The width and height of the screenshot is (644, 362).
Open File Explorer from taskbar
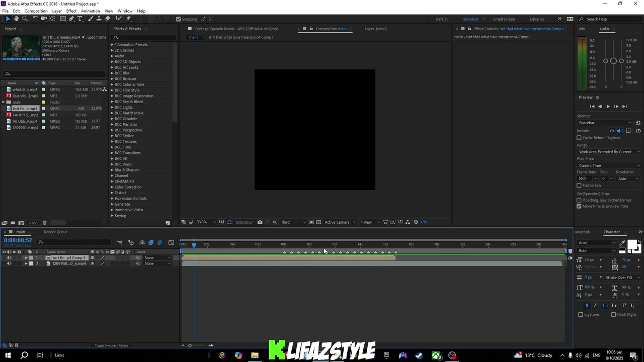tap(255, 355)
